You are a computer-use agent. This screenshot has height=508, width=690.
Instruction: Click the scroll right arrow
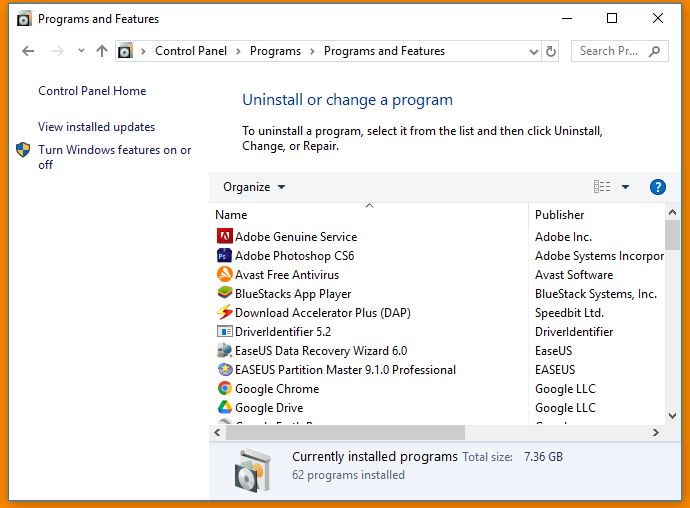(656, 432)
